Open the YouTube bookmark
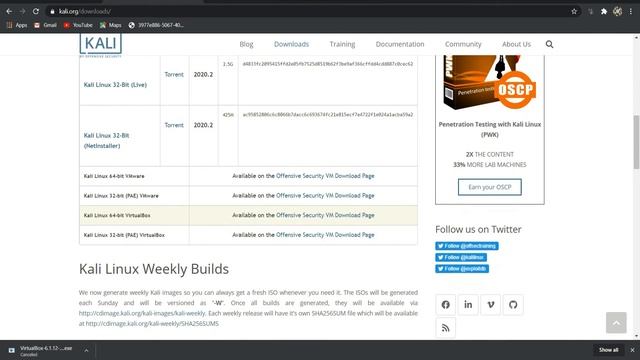The image size is (640, 360). 78,25
